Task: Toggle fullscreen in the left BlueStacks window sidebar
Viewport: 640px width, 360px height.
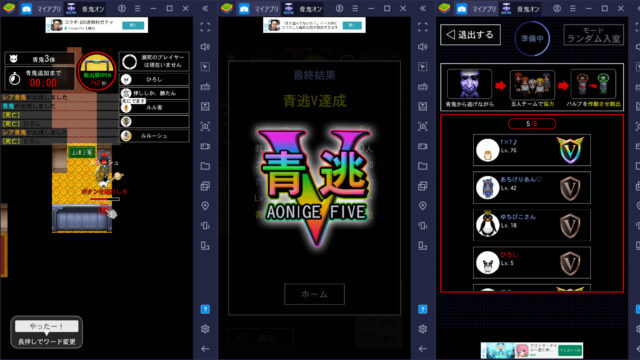Action: pos(205,27)
